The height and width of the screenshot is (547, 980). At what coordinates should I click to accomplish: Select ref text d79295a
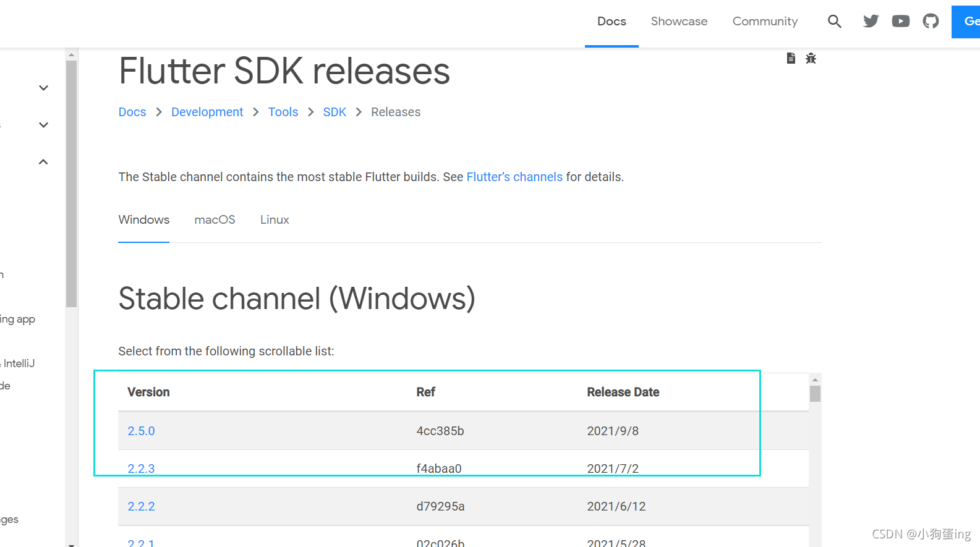[x=440, y=506]
